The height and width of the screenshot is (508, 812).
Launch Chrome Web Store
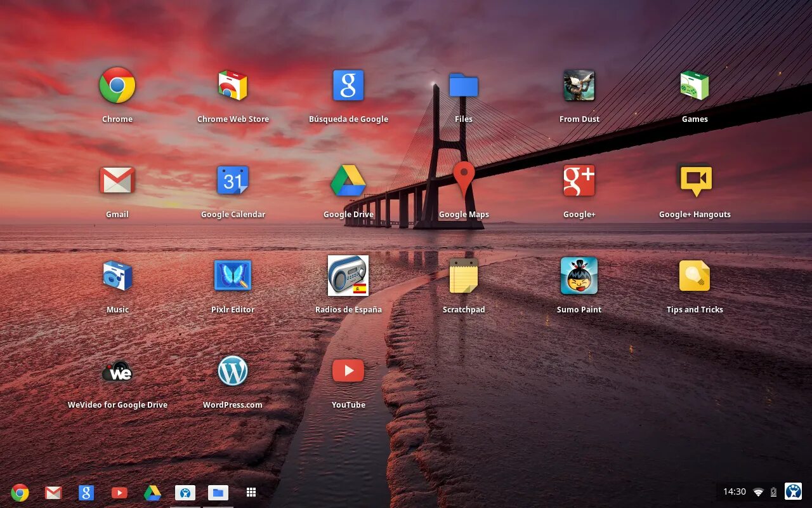click(233, 86)
